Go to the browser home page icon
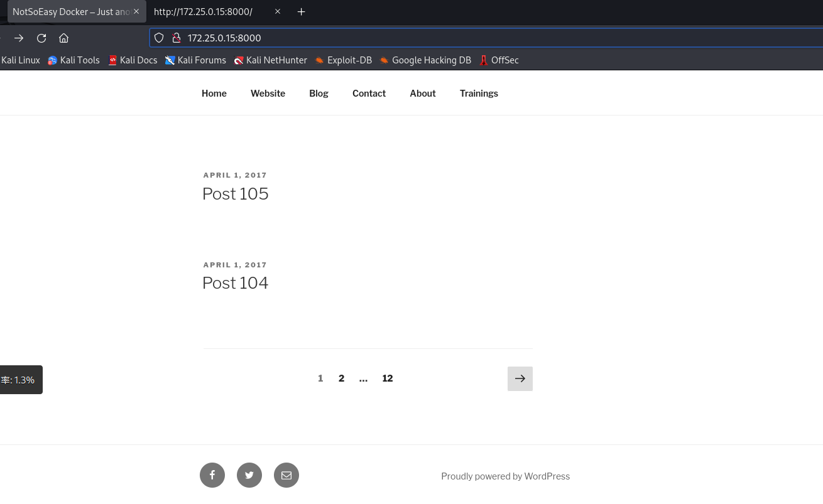 63,38
